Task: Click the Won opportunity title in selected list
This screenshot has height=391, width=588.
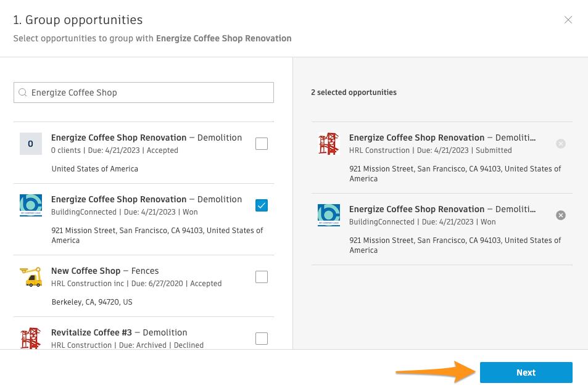Action: click(442, 209)
